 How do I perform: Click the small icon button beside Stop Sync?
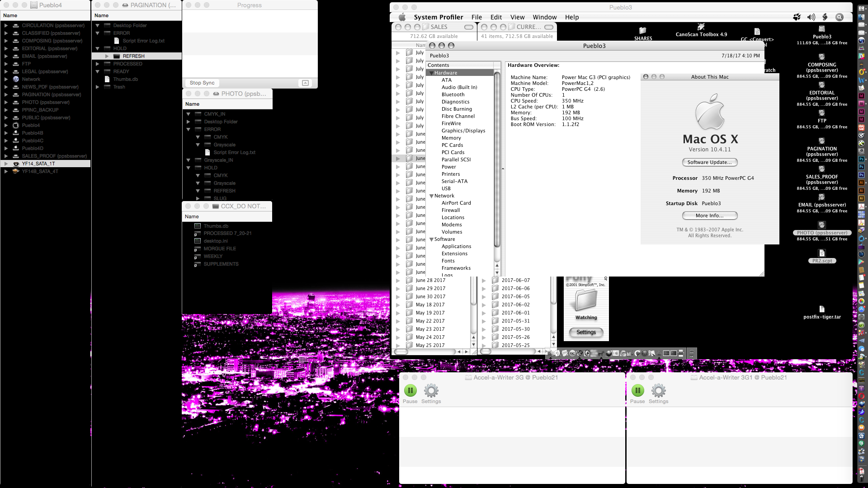point(305,83)
